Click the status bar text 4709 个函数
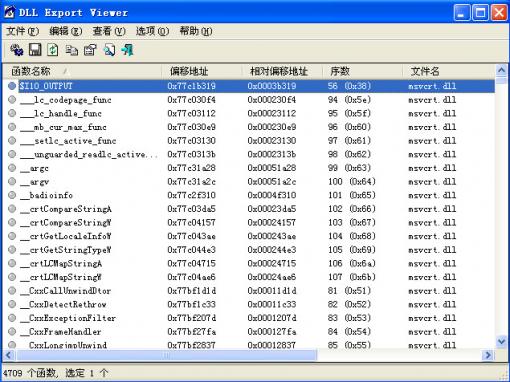 [30, 373]
